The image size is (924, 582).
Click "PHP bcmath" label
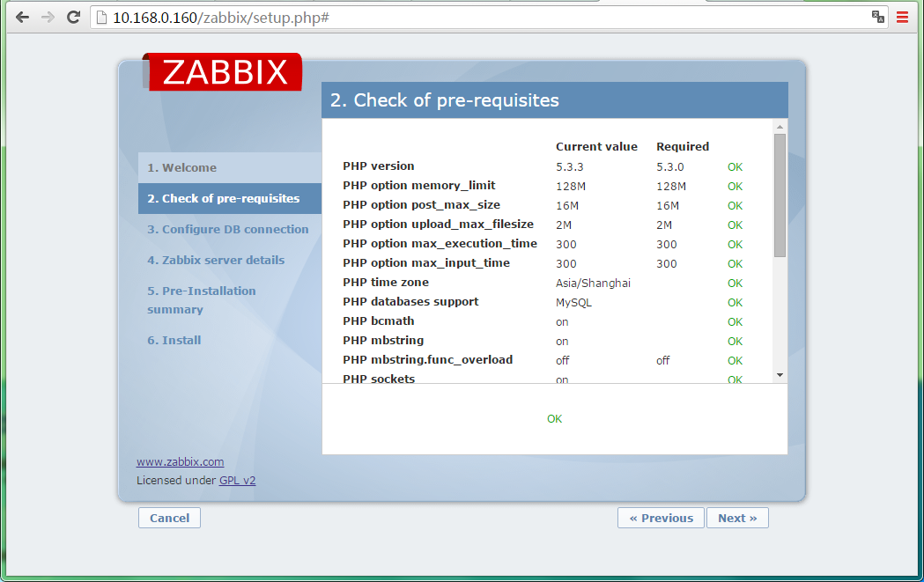pos(379,321)
